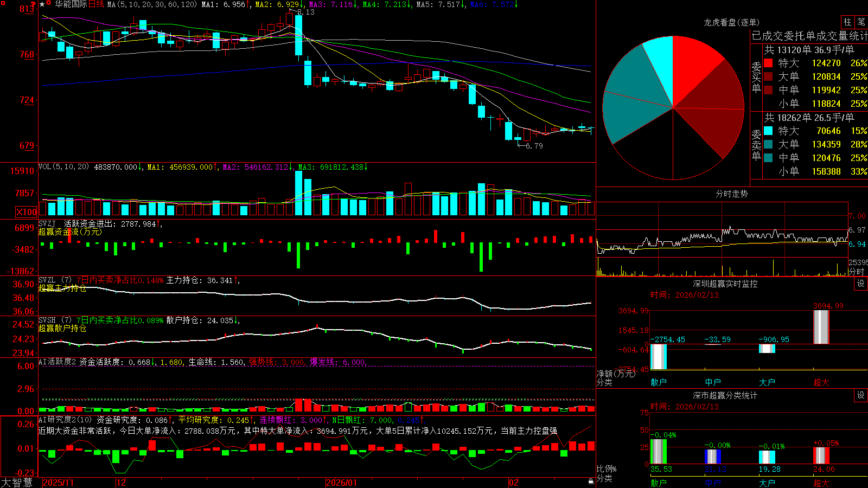Image resolution: width=868 pixels, height=488 pixels.
Task: Click the SVSH (7) indicator name
Action: pos(55,320)
